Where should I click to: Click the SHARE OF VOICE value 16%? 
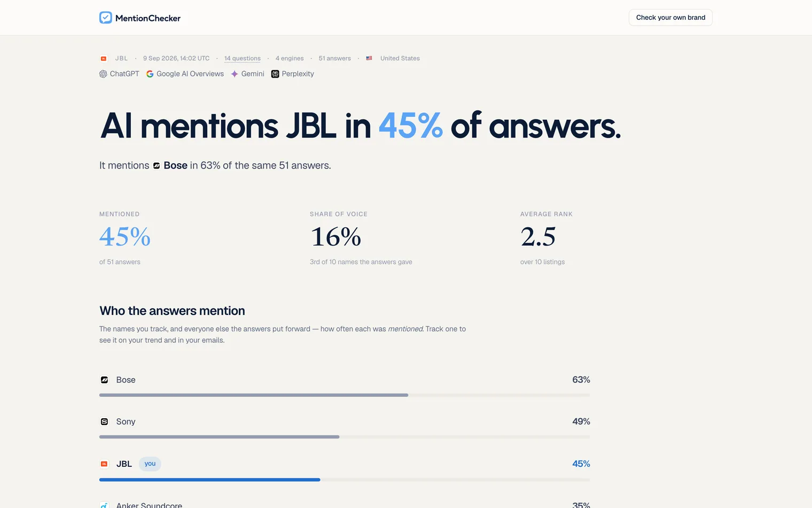[x=336, y=237]
